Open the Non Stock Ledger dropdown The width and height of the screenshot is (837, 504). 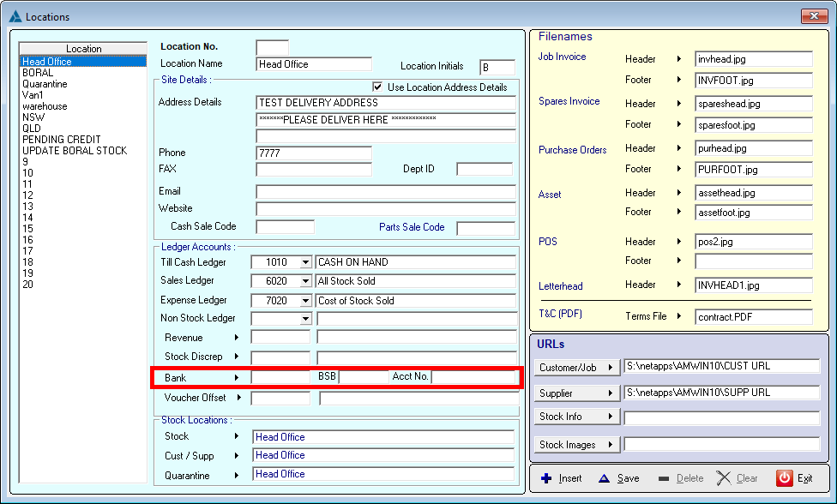pyautogui.click(x=305, y=319)
